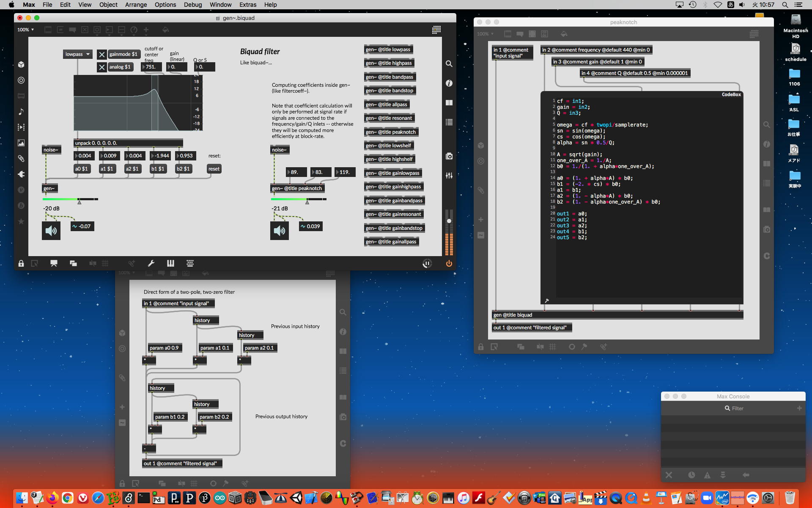Viewport: 812px width, 508px height.
Task: Open the Arrange menu
Action: (136, 5)
